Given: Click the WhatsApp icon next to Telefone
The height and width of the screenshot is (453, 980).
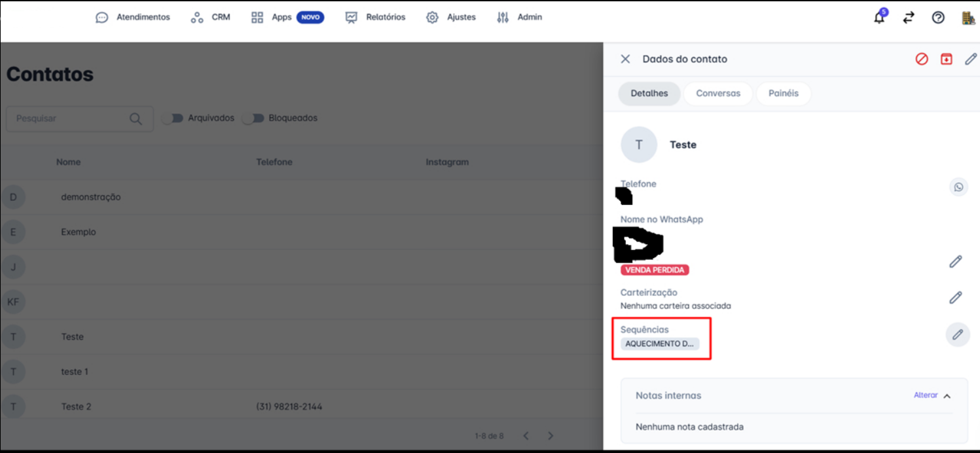Looking at the screenshot, I should click(958, 187).
